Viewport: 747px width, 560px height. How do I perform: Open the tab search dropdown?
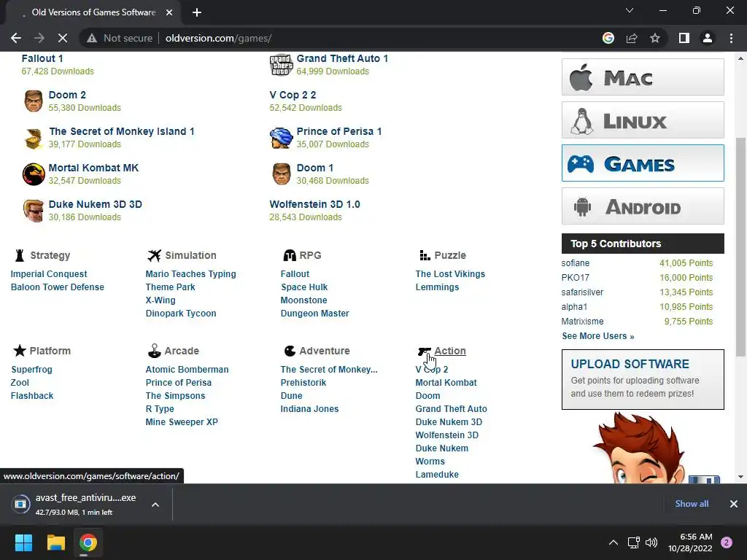[x=630, y=10]
